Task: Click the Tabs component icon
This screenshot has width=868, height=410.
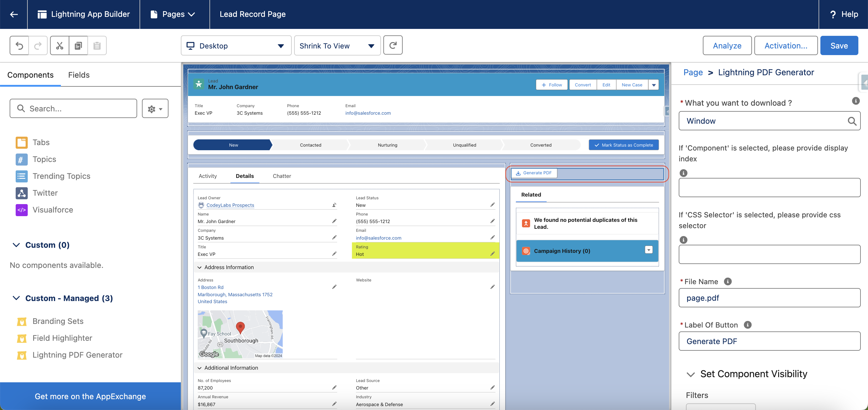Action: [x=22, y=142]
